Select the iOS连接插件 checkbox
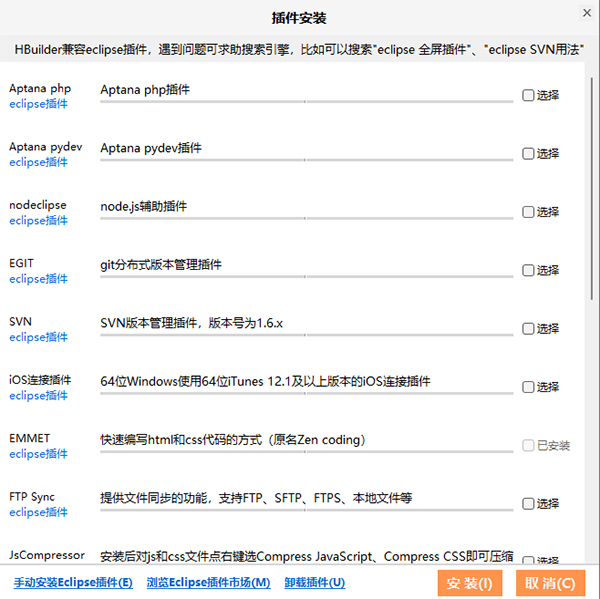Image resolution: width=600 pixels, height=599 pixels. coord(527,386)
